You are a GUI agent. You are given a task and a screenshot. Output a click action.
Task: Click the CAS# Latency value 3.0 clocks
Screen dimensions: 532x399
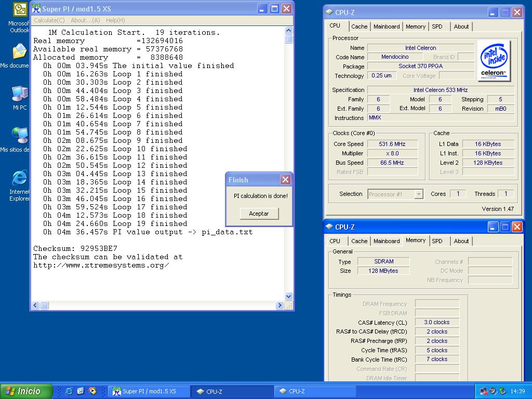pos(437,322)
